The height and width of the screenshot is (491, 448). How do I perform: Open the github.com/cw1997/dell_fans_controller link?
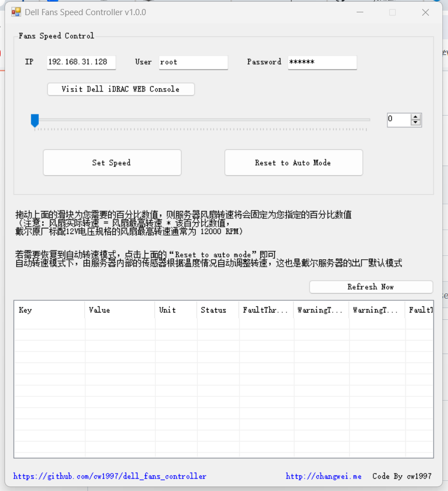[110, 476]
